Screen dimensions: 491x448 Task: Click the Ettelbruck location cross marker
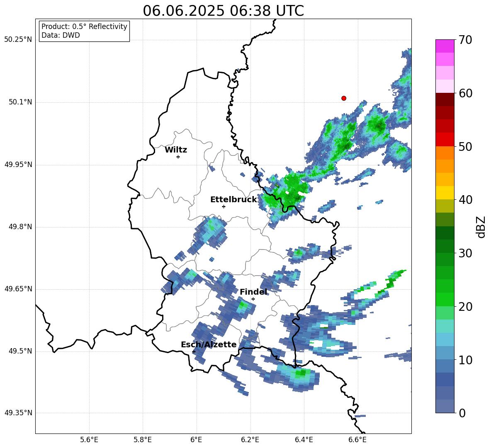click(224, 206)
